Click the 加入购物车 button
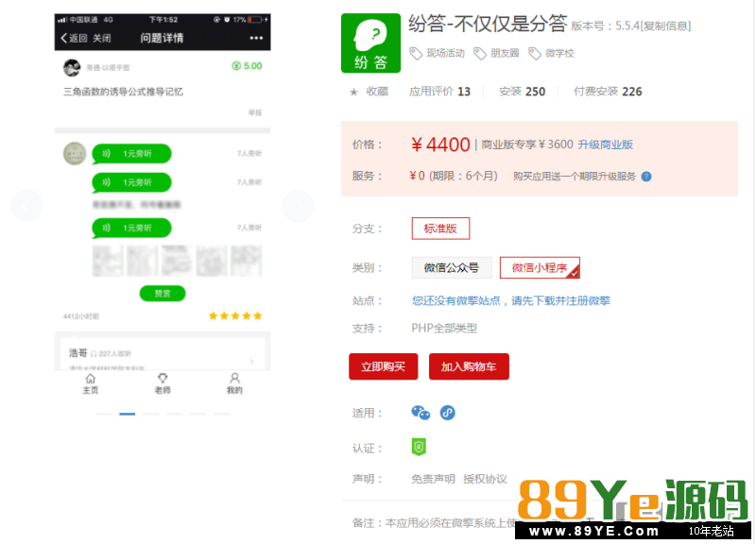 pyautogui.click(x=469, y=366)
